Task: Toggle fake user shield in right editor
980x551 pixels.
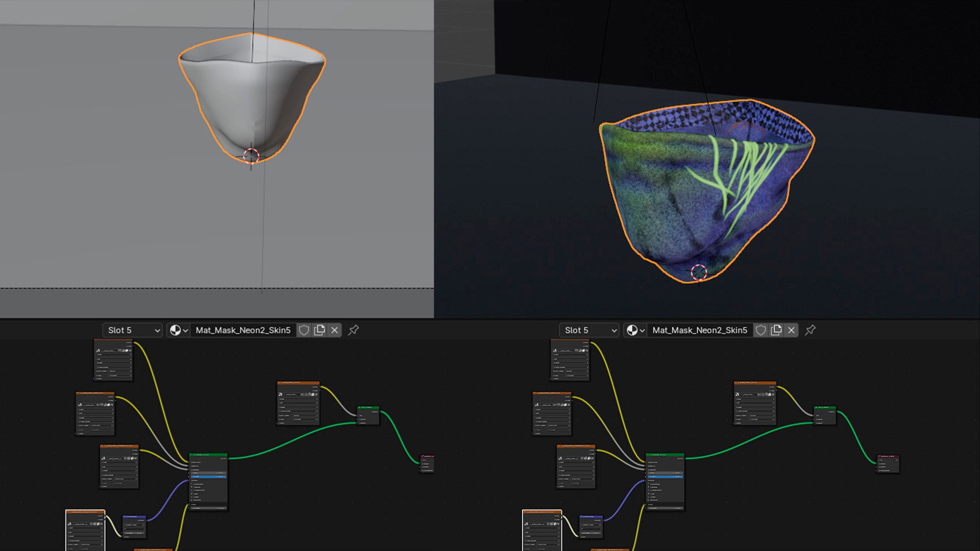Action: point(761,330)
